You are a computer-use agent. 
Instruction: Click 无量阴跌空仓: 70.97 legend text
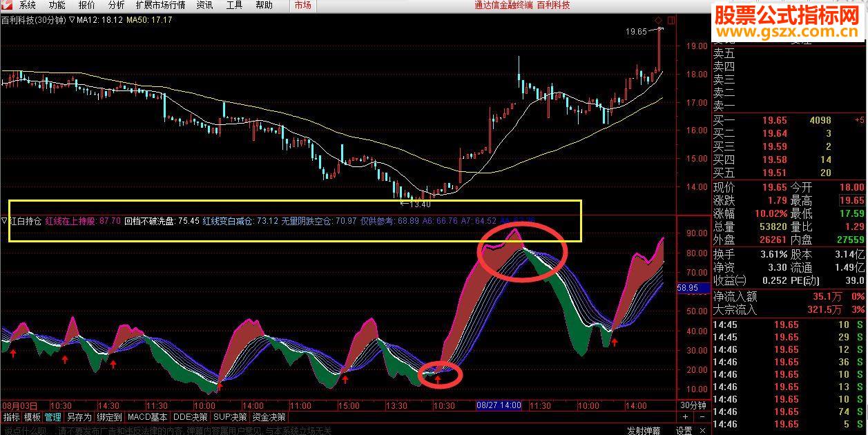[x=319, y=221]
